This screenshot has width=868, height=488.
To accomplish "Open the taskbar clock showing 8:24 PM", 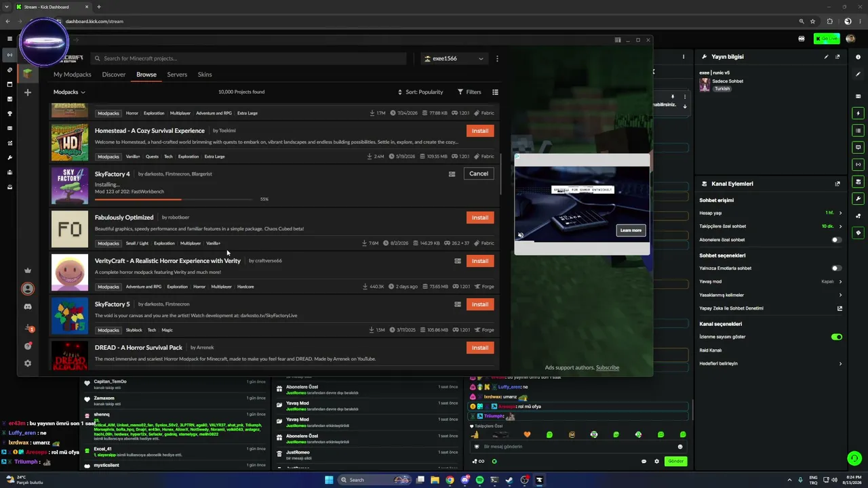I will [851, 480].
